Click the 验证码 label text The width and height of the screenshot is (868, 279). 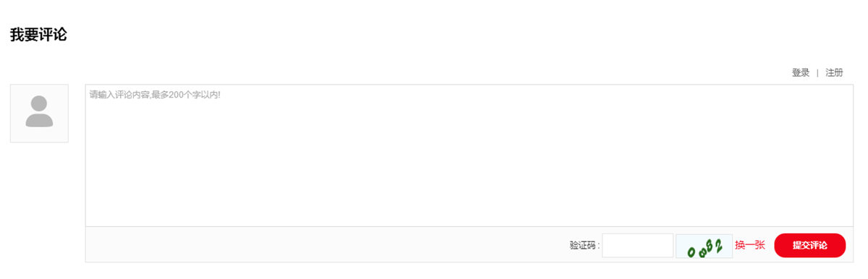[x=584, y=246]
